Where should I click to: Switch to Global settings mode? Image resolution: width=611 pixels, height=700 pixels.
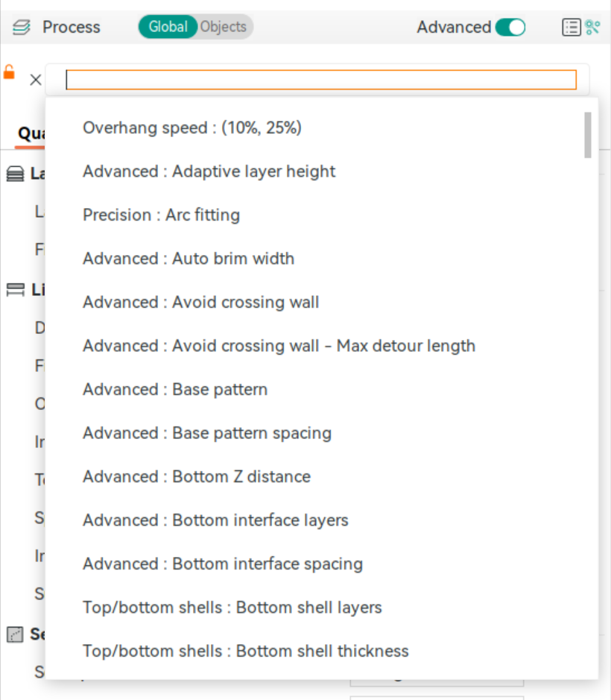click(x=168, y=27)
